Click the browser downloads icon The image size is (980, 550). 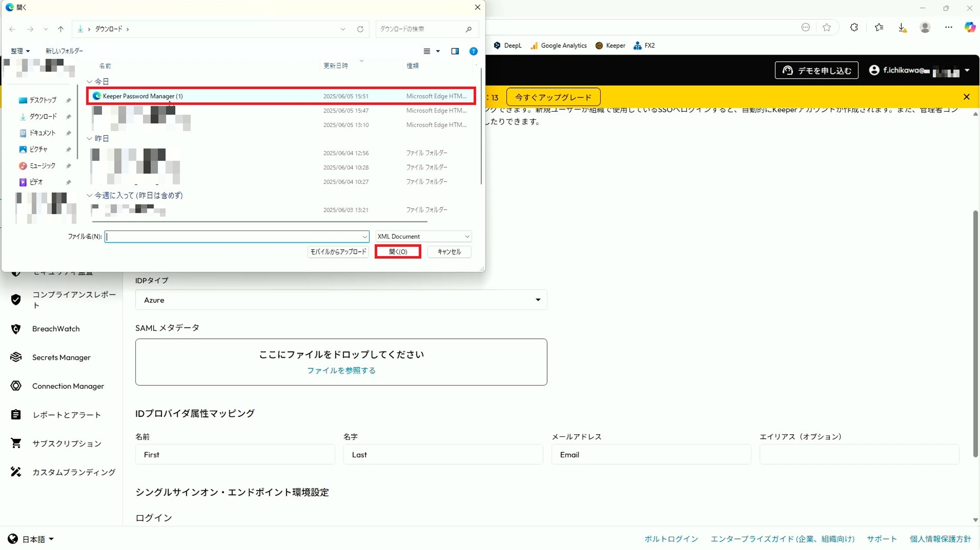click(x=902, y=28)
